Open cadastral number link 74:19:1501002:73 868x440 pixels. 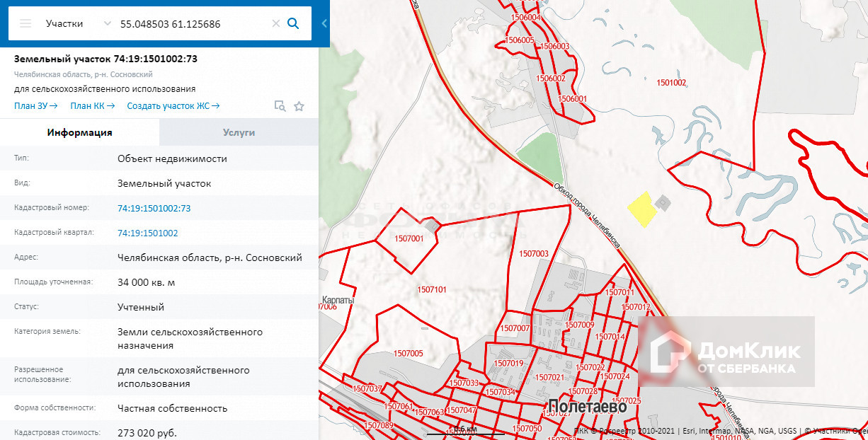(x=154, y=208)
